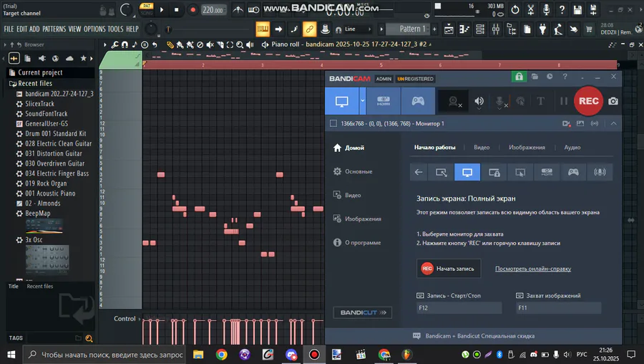Viewport: 644px width, 364px height.
Task: Open the plugin picker plug icon
Action: tap(542, 29)
